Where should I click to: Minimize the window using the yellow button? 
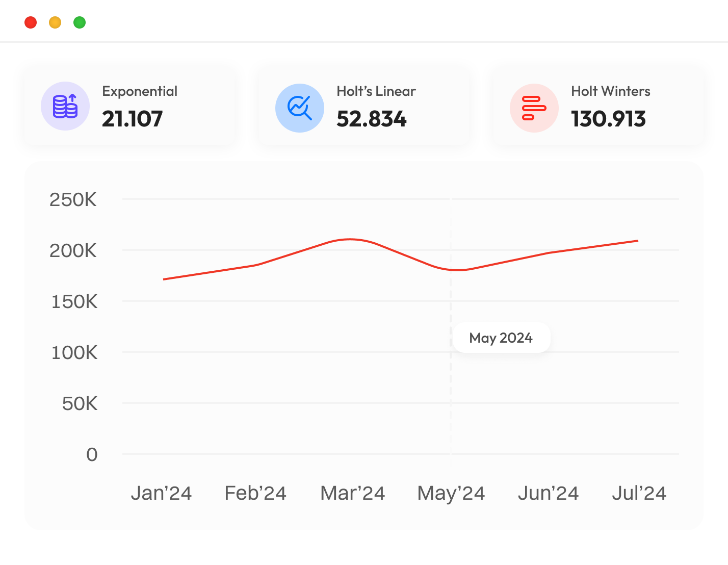[x=55, y=22]
